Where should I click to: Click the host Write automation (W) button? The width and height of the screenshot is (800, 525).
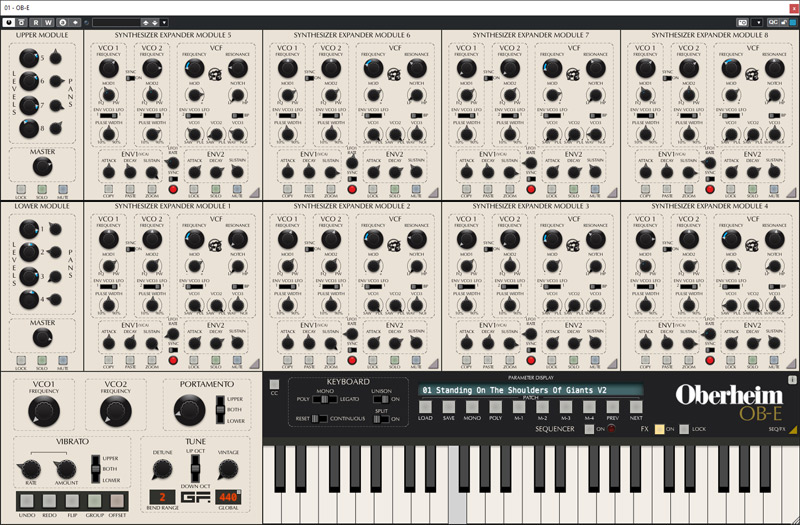click(x=48, y=21)
